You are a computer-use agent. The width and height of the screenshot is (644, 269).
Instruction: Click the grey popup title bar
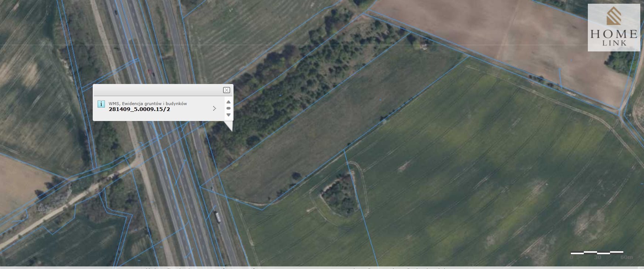tap(158, 90)
